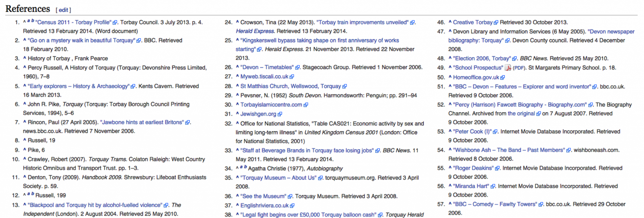Image resolution: width=644 pixels, height=218 pixels.
Task: Open 'Devon – Timetables' link
Action: pyautogui.click(x=267, y=67)
